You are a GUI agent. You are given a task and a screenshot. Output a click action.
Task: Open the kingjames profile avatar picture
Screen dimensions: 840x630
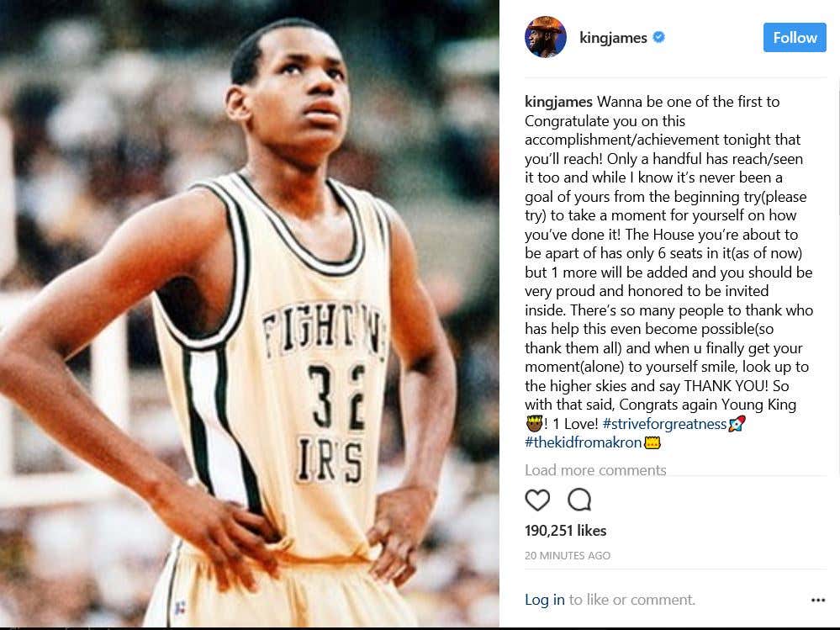(x=546, y=37)
